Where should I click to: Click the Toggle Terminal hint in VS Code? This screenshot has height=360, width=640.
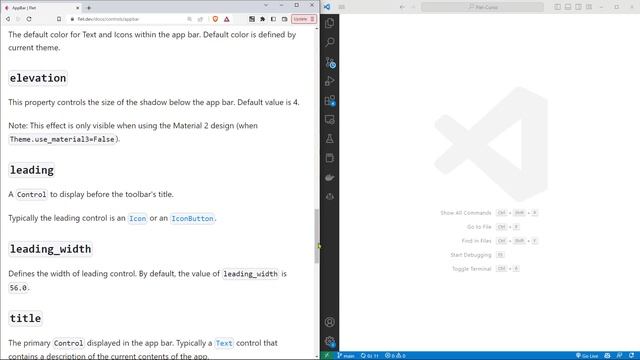pyautogui.click(x=471, y=269)
